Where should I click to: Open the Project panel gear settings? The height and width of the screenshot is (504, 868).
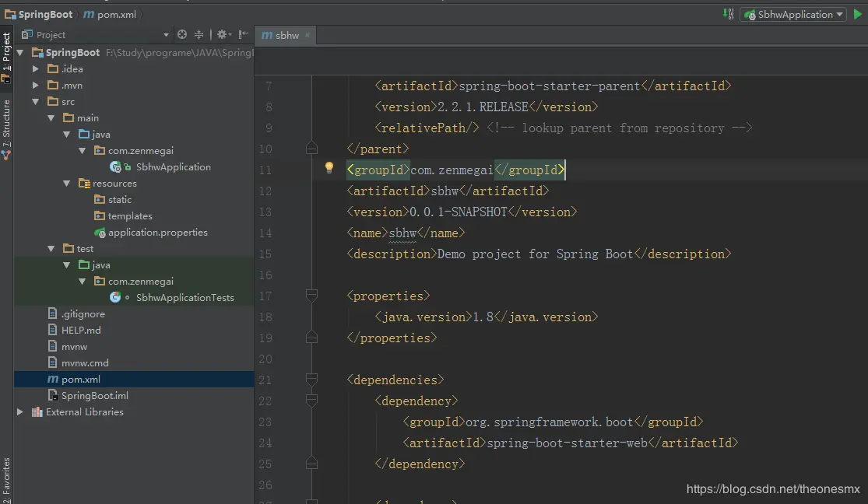coord(222,34)
